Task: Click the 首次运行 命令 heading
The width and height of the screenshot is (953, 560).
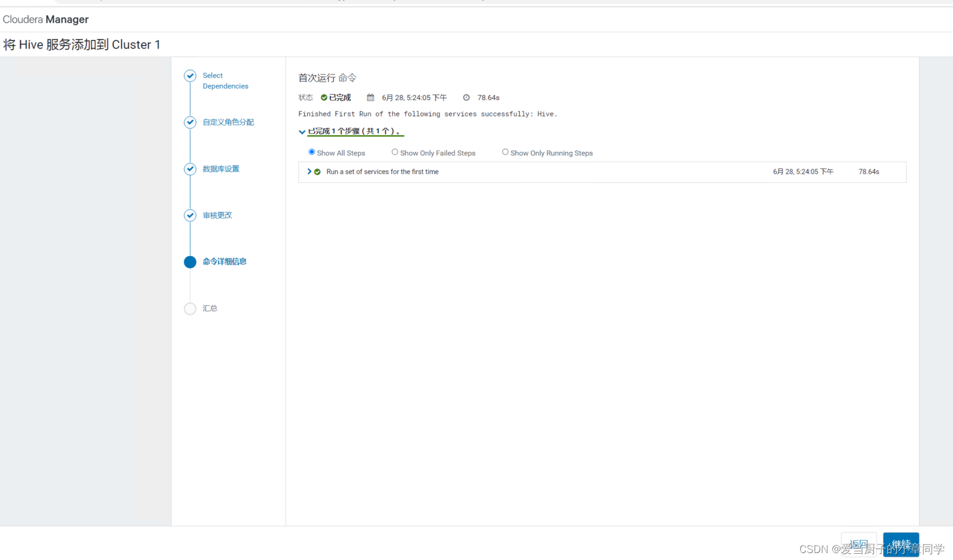Action: click(x=327, y=78)
